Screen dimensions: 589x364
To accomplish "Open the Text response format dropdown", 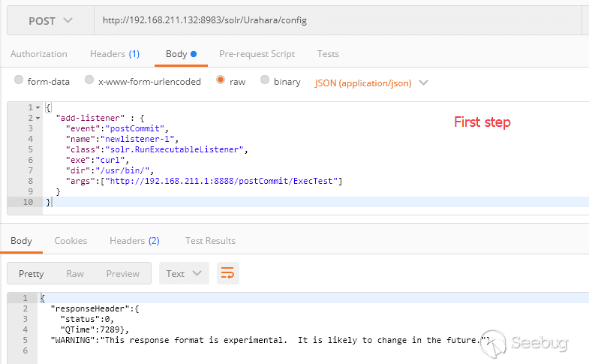I will click(x=184, y=273).
